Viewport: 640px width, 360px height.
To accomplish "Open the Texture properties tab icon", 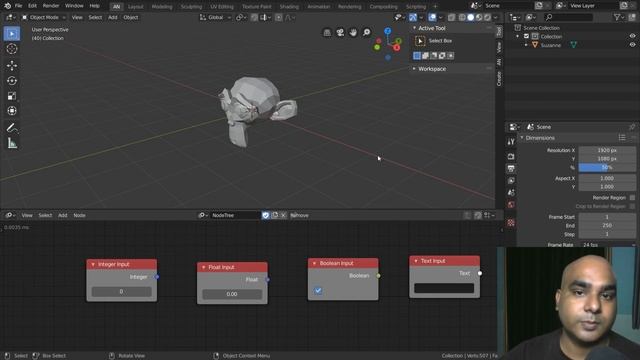I will click(511, 223).
